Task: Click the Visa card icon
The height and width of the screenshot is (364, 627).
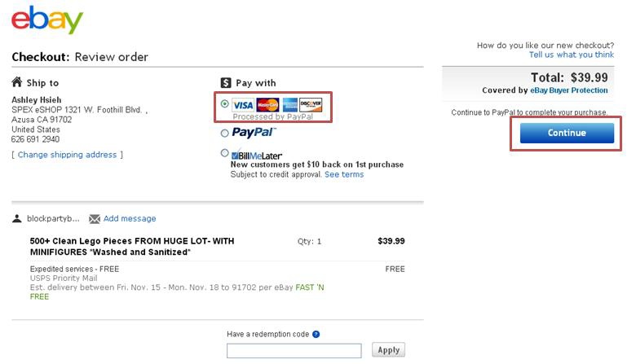Action: click(x=243, y=105)
